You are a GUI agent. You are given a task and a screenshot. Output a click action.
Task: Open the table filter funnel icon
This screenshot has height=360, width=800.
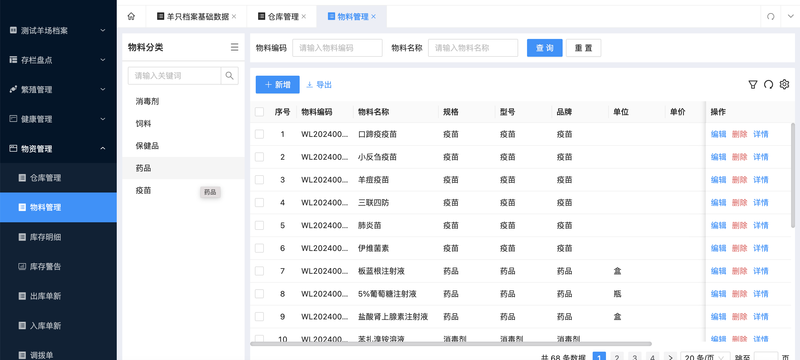click(x=753, y=85)
